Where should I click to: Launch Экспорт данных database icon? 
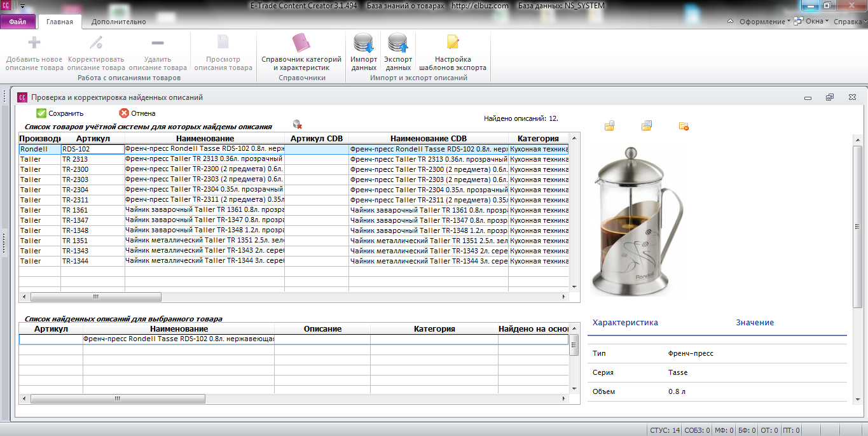(398, 43)
